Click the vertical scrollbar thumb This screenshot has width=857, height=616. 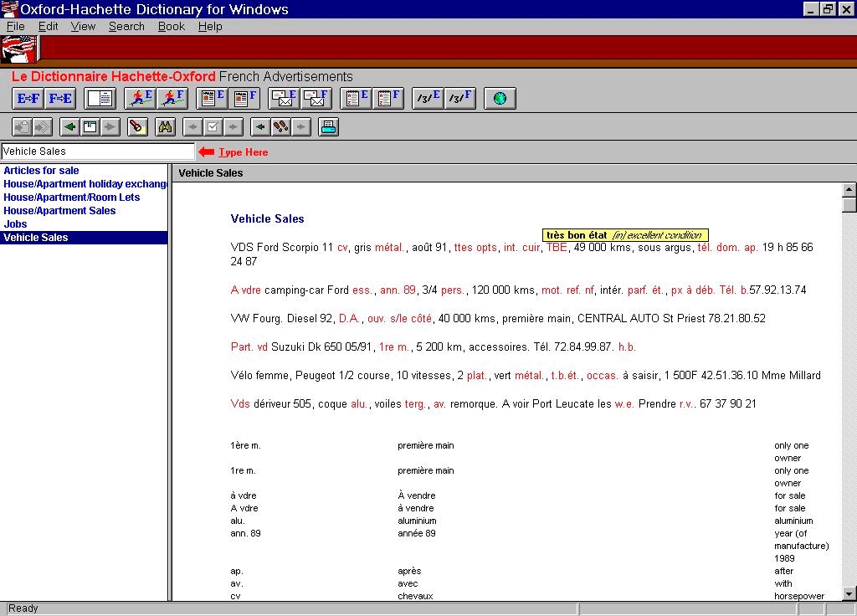click(x=849, y=205)
